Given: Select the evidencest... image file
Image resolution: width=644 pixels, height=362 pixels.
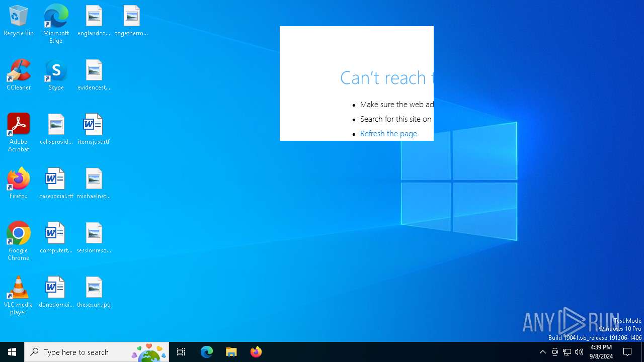Looking at the screenshot, I should pos(94,75).
